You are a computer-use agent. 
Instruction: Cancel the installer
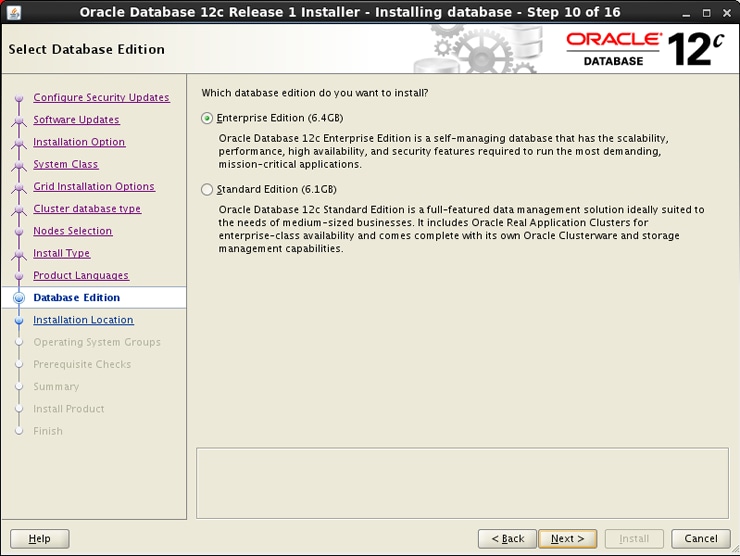[x=701, y=539]
